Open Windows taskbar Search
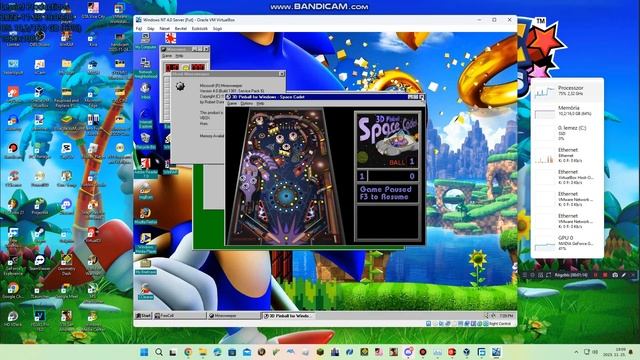The image size is (640, 360). click(159, 352)
